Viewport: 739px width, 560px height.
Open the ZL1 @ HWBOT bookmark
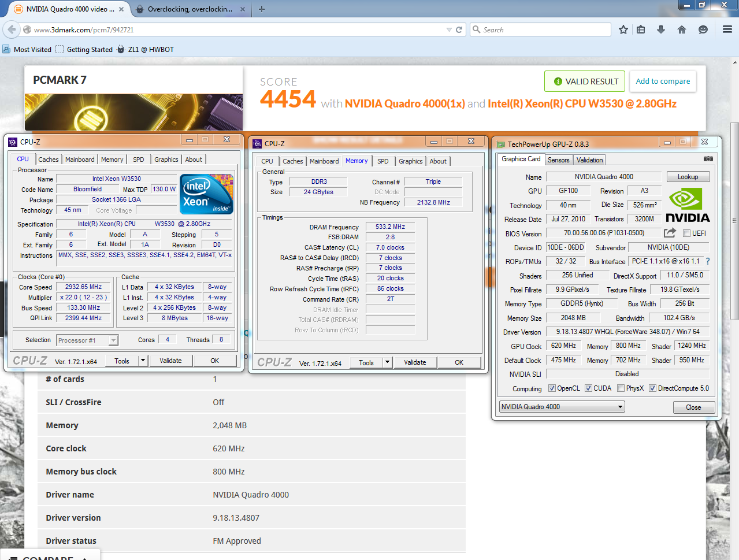click(146, 50)
